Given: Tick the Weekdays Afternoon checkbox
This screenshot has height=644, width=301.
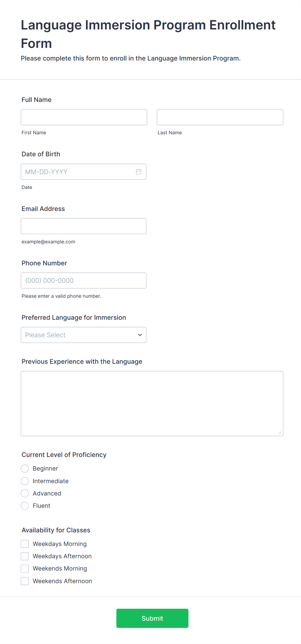Looking at the screenshot, I should (x=25, y=556).
